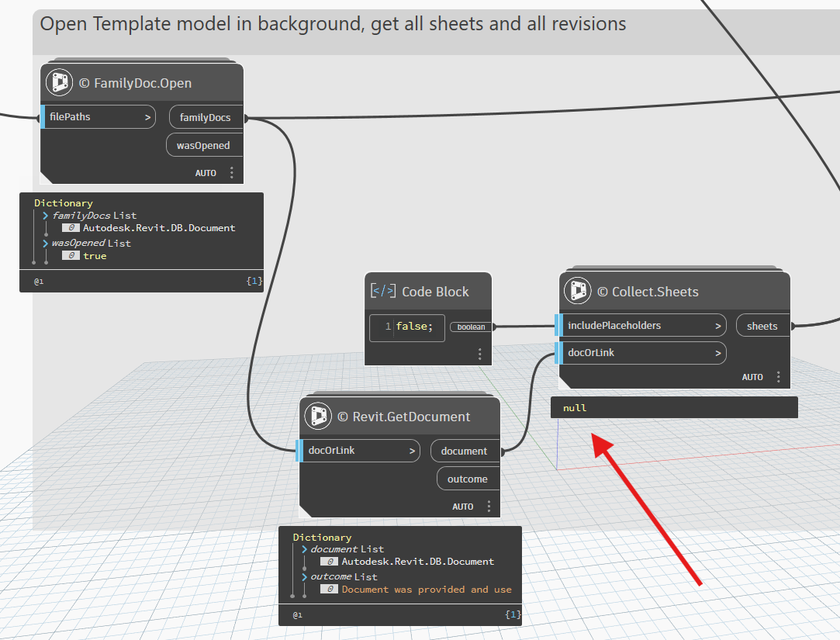This screenshot has width=840, height=640.
Task: Click the Dictionary header in Revit.GetDocument preview
Action: (323, 537)
